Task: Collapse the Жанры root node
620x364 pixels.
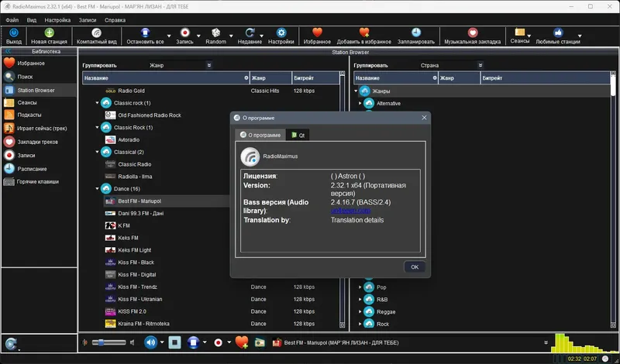Action: point(356,91)
